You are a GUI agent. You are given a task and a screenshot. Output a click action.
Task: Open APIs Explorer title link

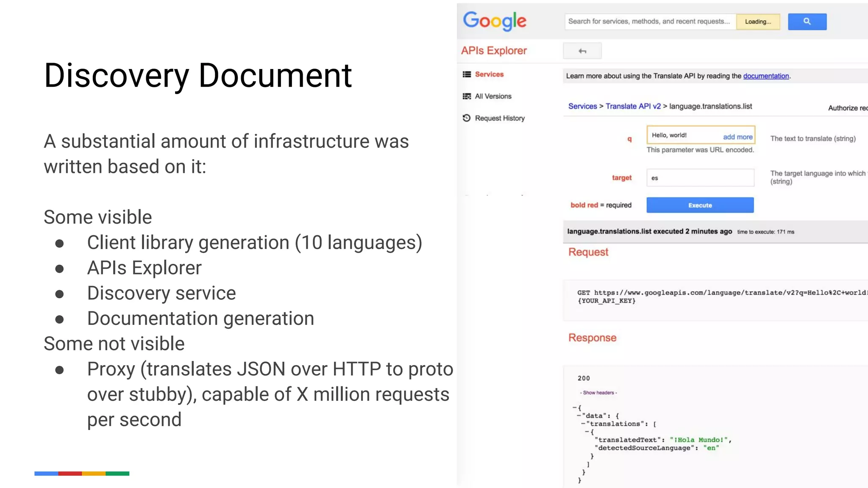pyautogui.click(x=494, y=50)
